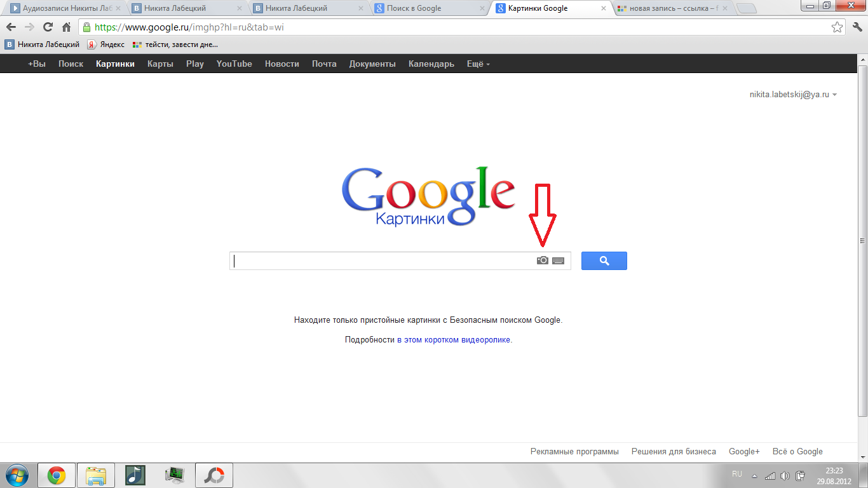Open Календарь in the Google bar
Viewport: 868px width, 488px height.
pyautogui.click(x=431, y=64)
